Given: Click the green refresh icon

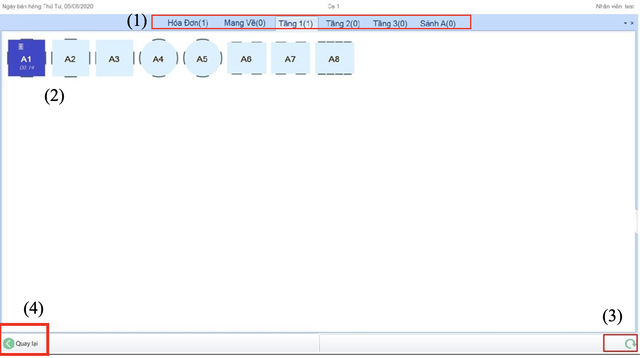Looking at the screenshot, I should click(630, 344).
